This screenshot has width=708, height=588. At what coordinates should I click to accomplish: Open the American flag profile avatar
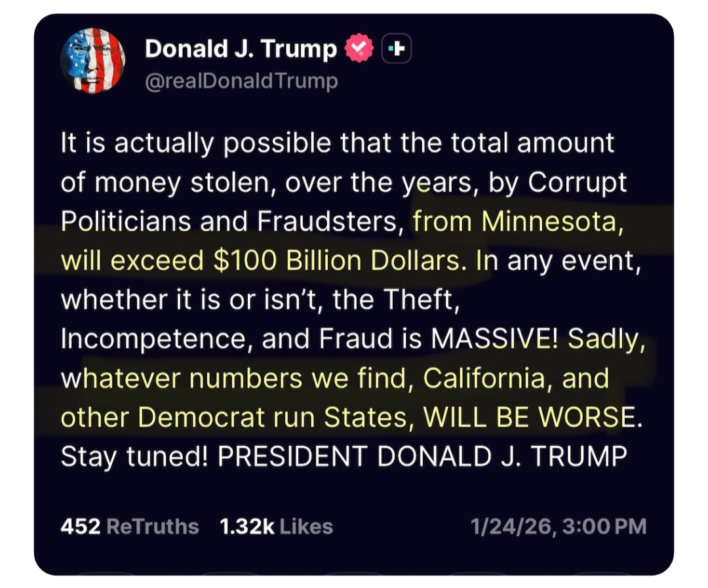coord(92,60)
